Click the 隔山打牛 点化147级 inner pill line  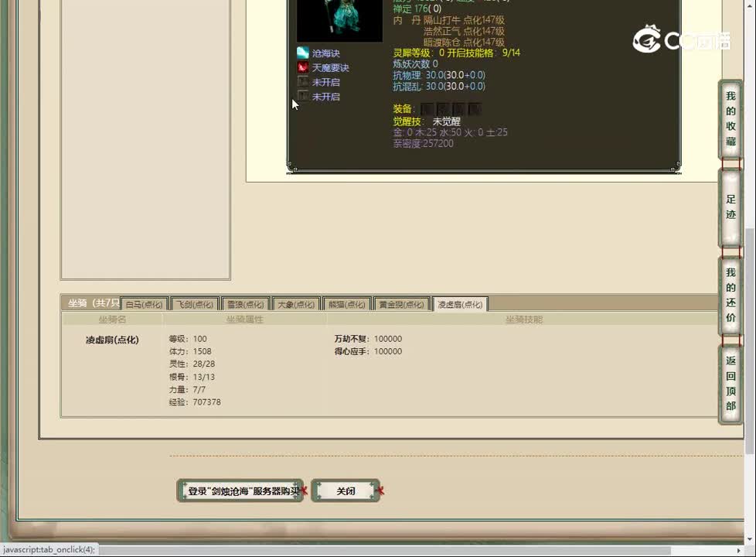pos(464,20)
